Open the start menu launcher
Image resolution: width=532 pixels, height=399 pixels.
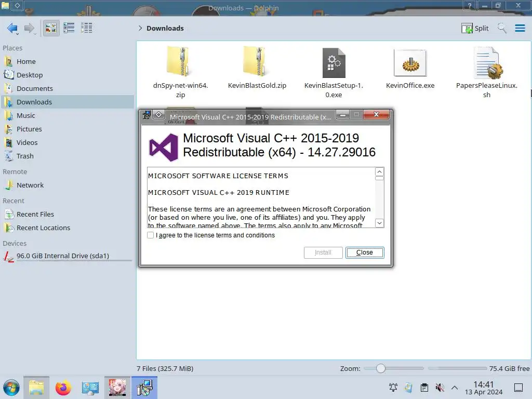(x=11, y=388)
